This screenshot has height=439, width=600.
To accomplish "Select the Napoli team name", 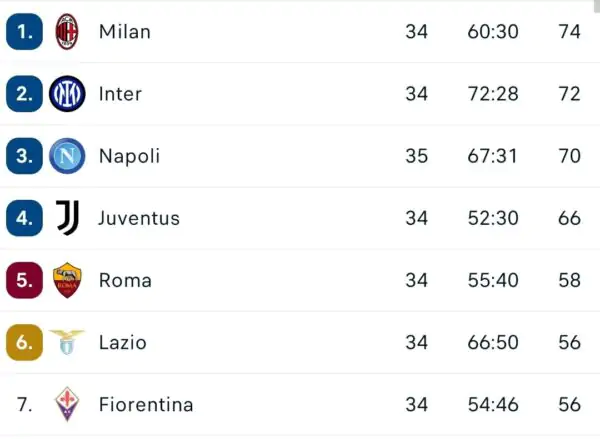I will [x=129, y=156].
